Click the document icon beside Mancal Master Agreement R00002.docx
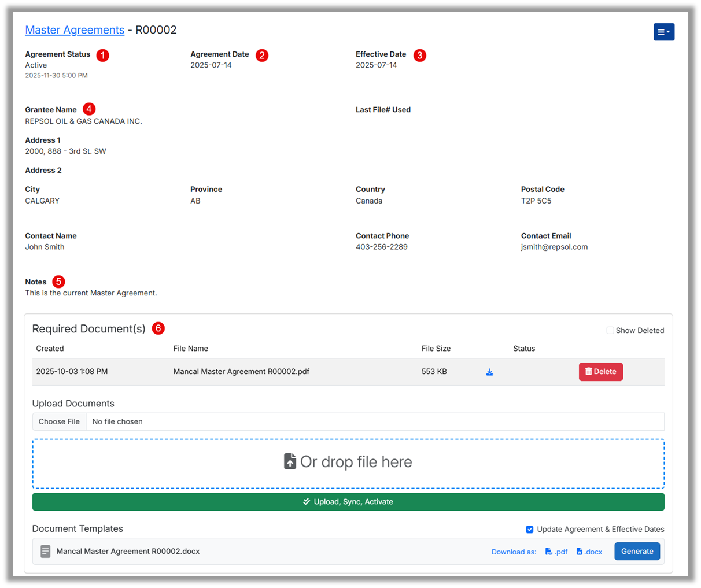 (x=45, y=552)
